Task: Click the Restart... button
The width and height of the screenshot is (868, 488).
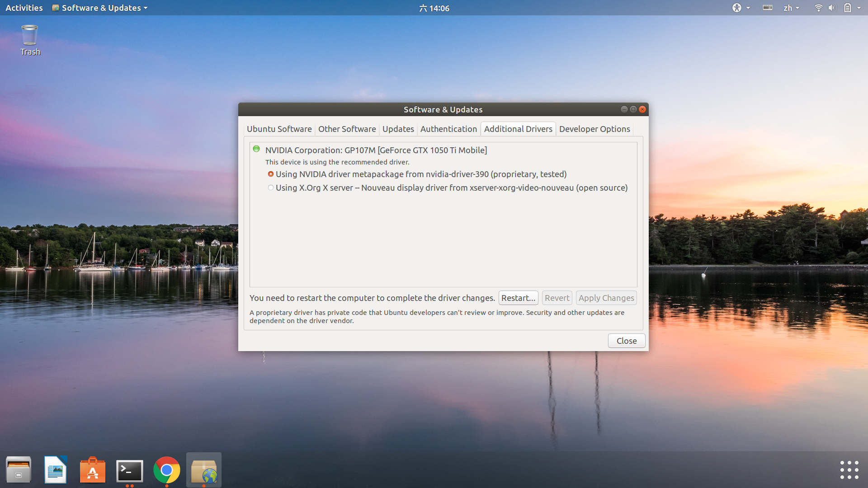Action: tap(518, 298)
